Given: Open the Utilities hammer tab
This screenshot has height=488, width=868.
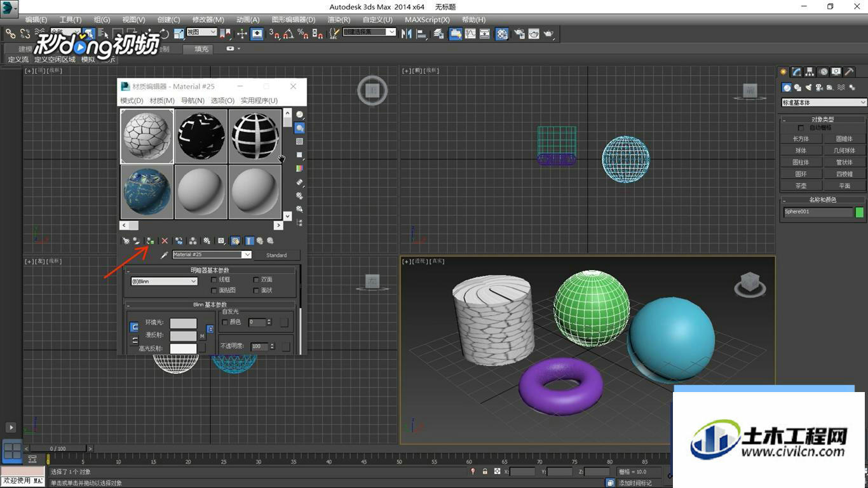Looking at the screenshot, I should (x=849, y=72).
